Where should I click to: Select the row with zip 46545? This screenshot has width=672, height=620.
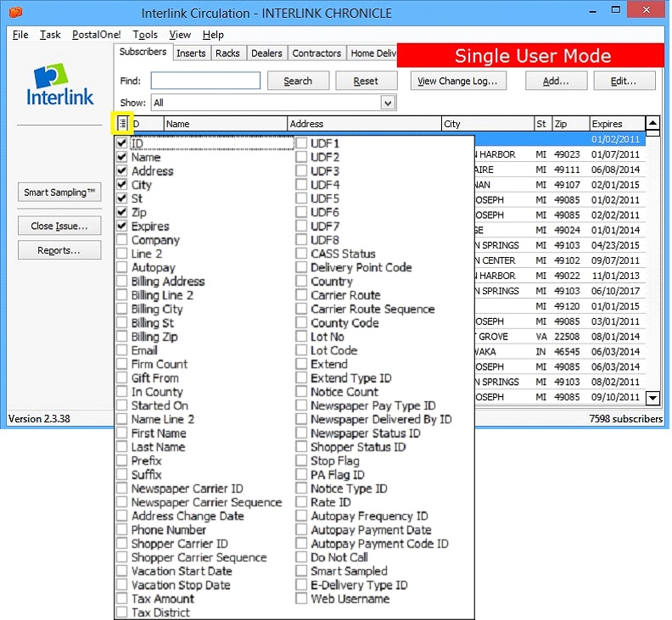tap(560, 351)
